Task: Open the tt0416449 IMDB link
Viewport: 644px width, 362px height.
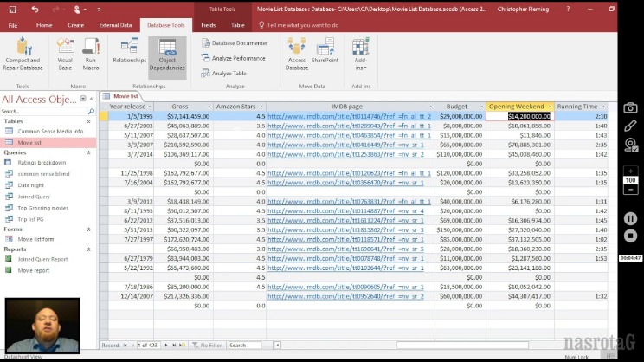Action: pos(345,145)
